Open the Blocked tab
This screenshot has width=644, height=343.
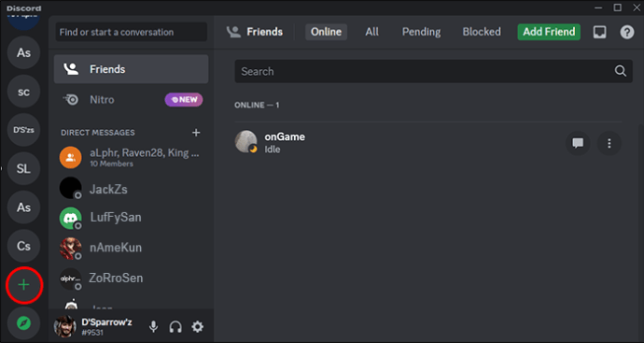482,32
